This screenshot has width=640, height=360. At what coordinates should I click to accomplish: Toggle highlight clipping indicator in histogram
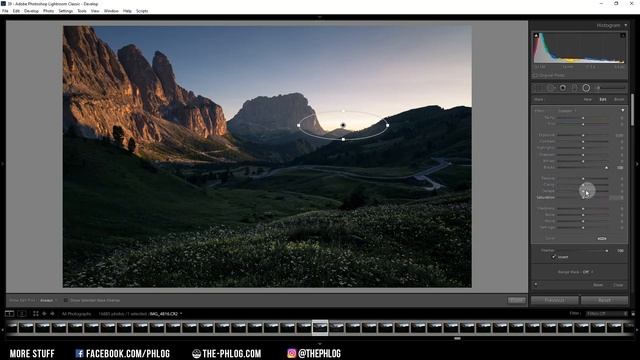[623, 36]
